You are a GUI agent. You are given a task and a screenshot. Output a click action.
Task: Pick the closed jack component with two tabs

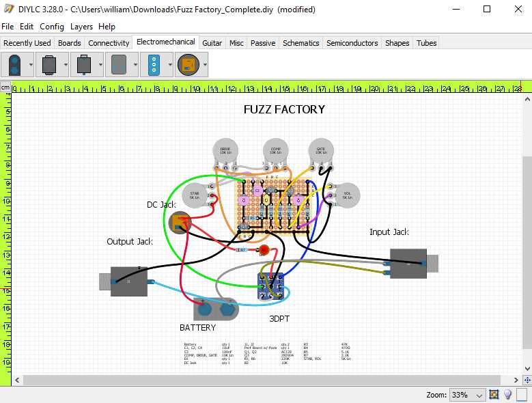[x=49, y=64]
